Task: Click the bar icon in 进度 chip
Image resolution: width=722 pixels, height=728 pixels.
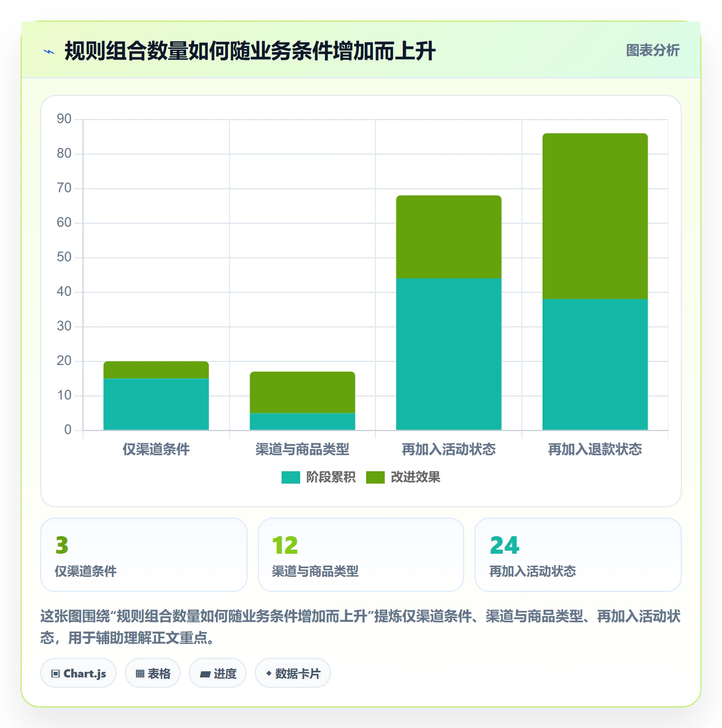Action: click(x=205, y=674)
